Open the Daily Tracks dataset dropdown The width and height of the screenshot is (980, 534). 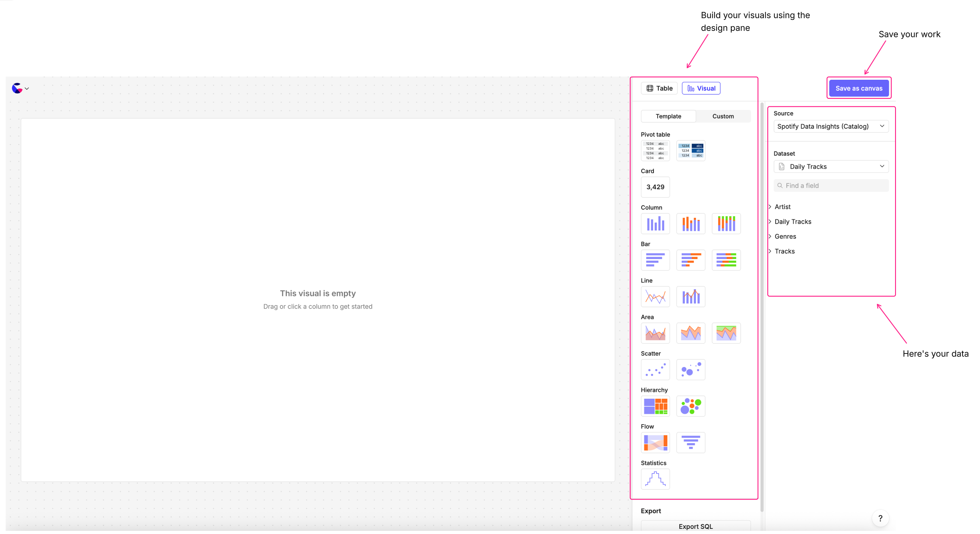831,167
